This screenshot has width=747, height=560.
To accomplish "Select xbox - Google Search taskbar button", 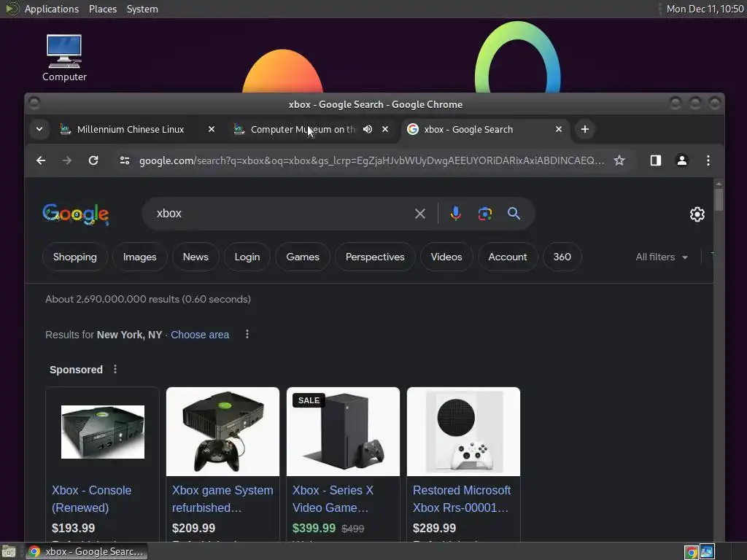I will tap(86, 551).
